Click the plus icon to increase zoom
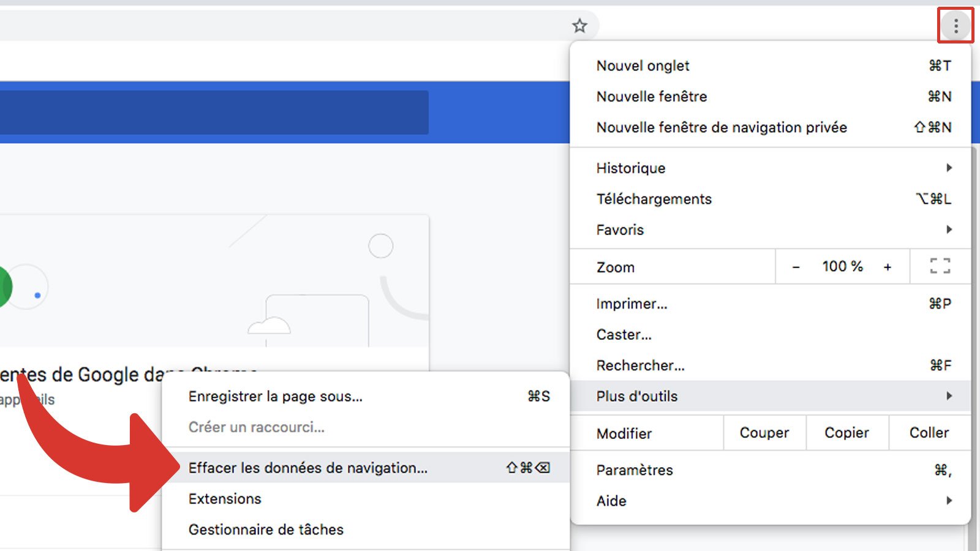The image size is (980, 551). click(x=888, y=266)
